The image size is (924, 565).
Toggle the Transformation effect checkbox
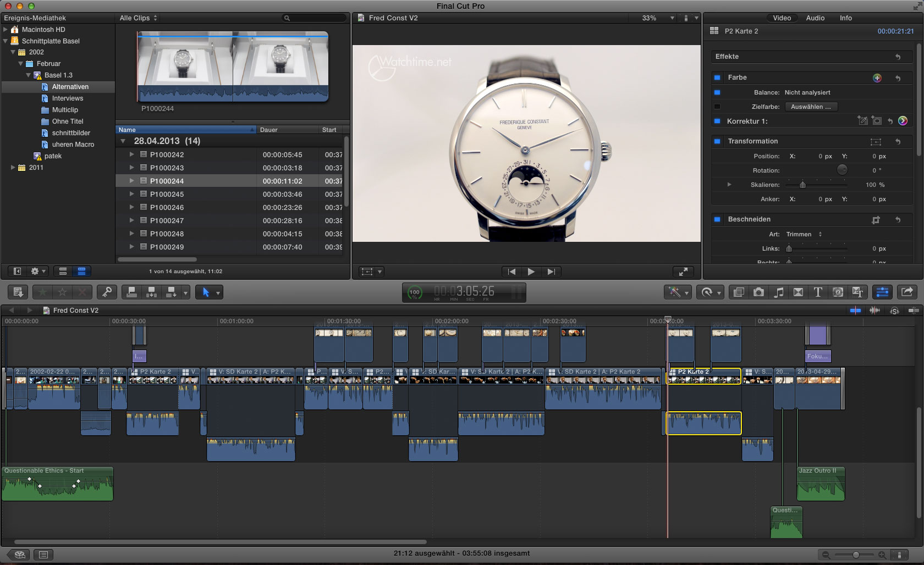point(717,141)
